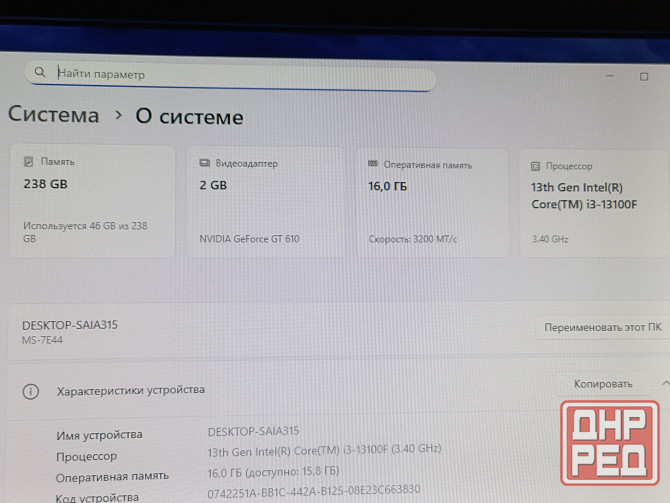This screenshot has width=670, height=503.
Task: Click the search magnifier icon
Action: pyautogui.click(x=40, y=72)
